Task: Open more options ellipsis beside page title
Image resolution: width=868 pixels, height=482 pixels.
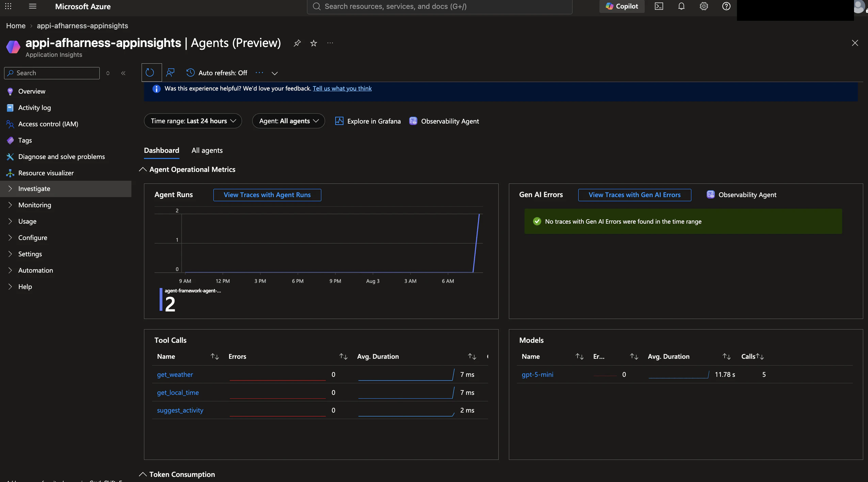Action: [330, 43]
